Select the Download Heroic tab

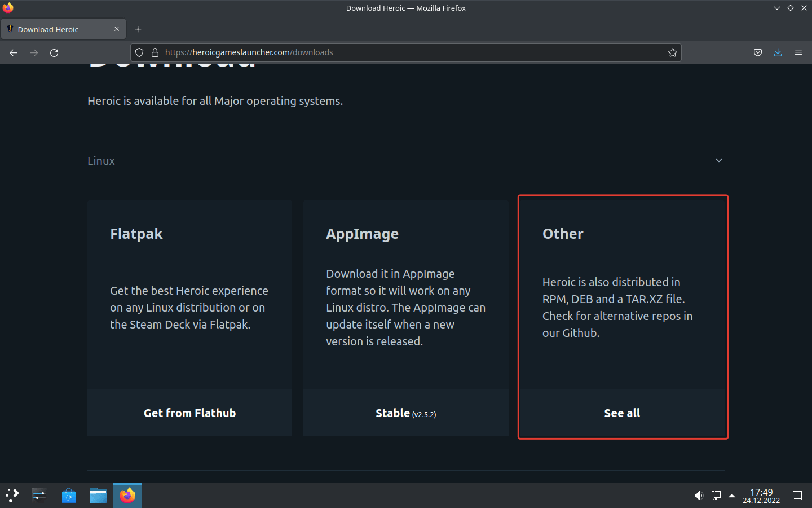pos(63,29)
